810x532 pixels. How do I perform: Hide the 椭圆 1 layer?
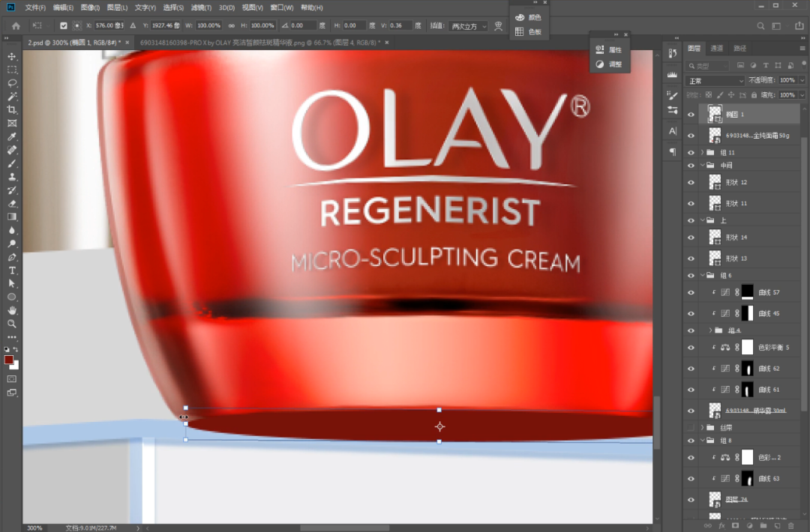(x=691, y=115)
